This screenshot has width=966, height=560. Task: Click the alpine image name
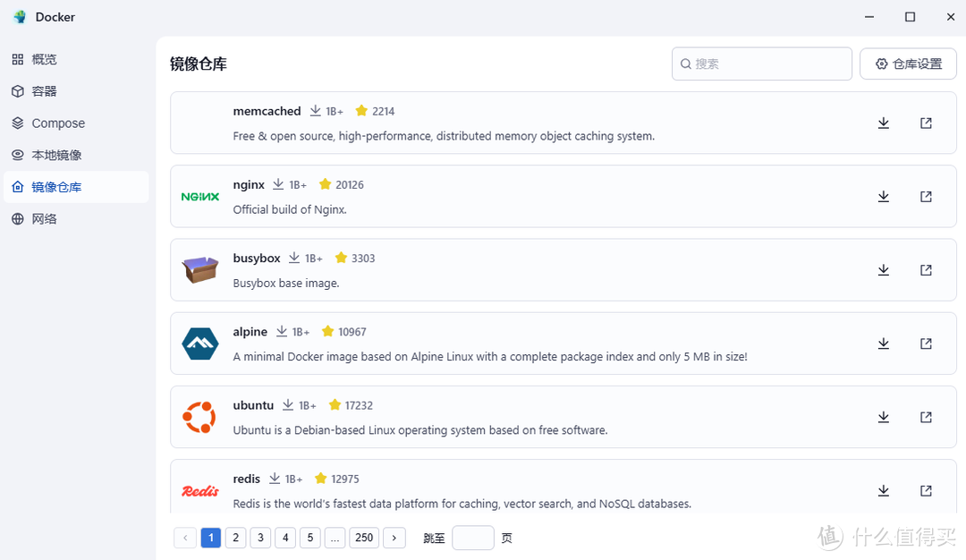250,332
